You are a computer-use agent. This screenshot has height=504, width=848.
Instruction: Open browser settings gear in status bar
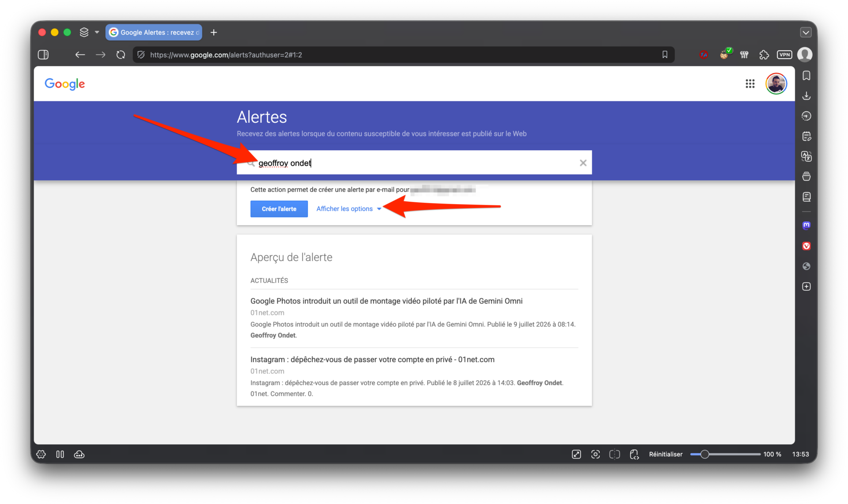pos(41,454)
